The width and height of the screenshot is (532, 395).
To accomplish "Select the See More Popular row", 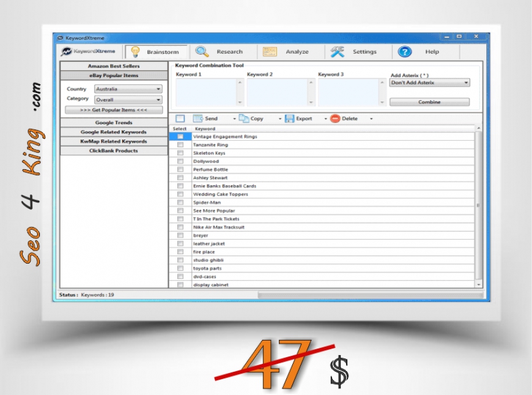I will click(322, 211).
